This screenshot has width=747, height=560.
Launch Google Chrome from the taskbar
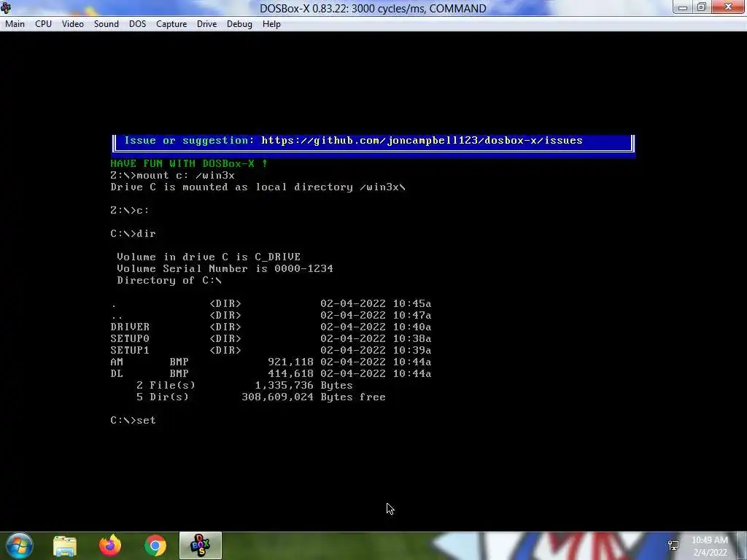click(155, 545)
